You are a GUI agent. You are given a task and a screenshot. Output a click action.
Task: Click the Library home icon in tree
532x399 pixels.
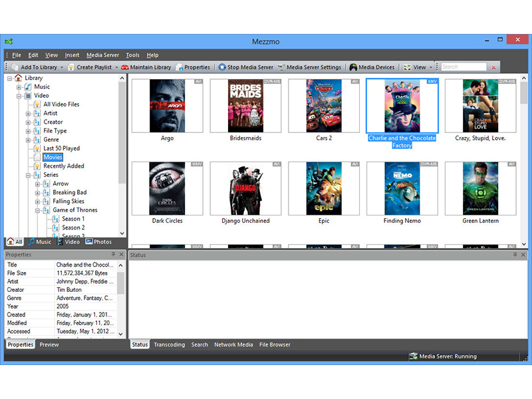pos(19,78)
